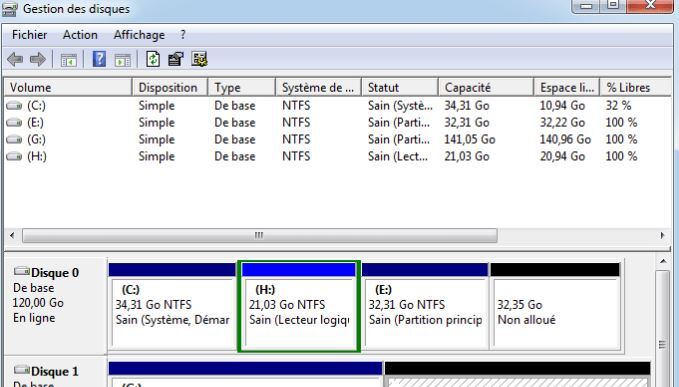Click the right arrow of horizontal scrollbar
Image resolution: width=679 pixels, height=387 pixels.
(662, 235)
